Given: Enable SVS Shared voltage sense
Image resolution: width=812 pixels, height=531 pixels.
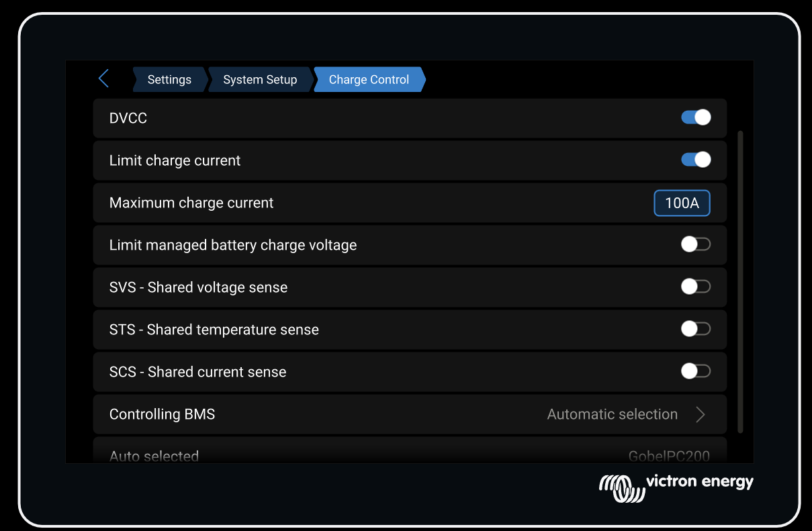Looking at the screenshot, I should (695, 287).
